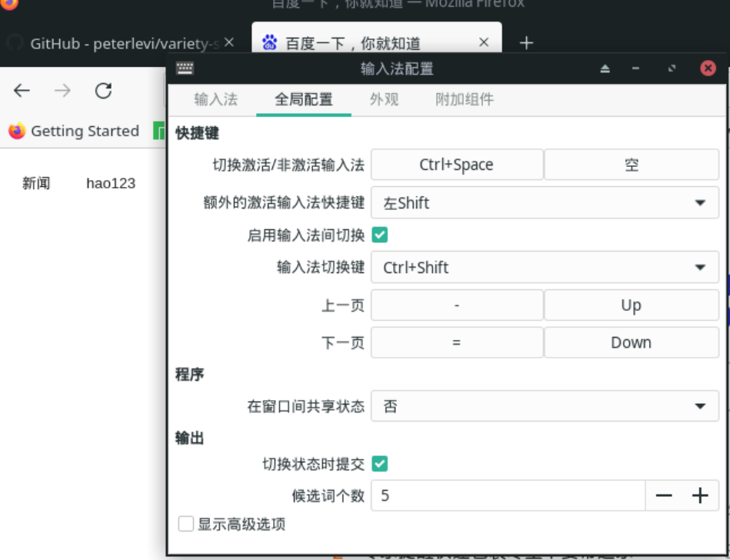Click the 快捷键 section heading

tap(197, 133)
